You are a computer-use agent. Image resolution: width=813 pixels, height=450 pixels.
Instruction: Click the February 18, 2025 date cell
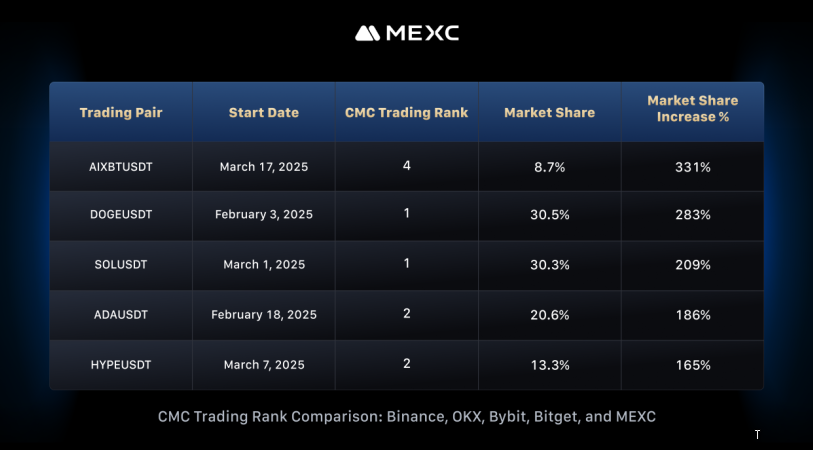click(x=264, y=315)
